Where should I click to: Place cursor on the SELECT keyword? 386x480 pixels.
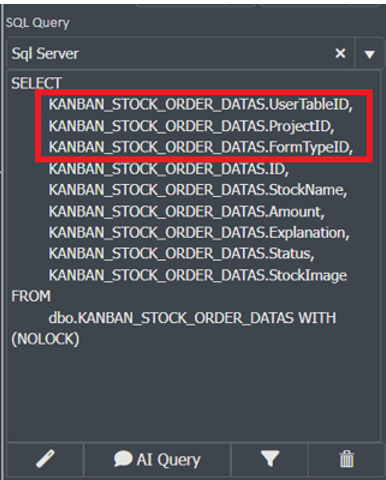click(37, 83)
